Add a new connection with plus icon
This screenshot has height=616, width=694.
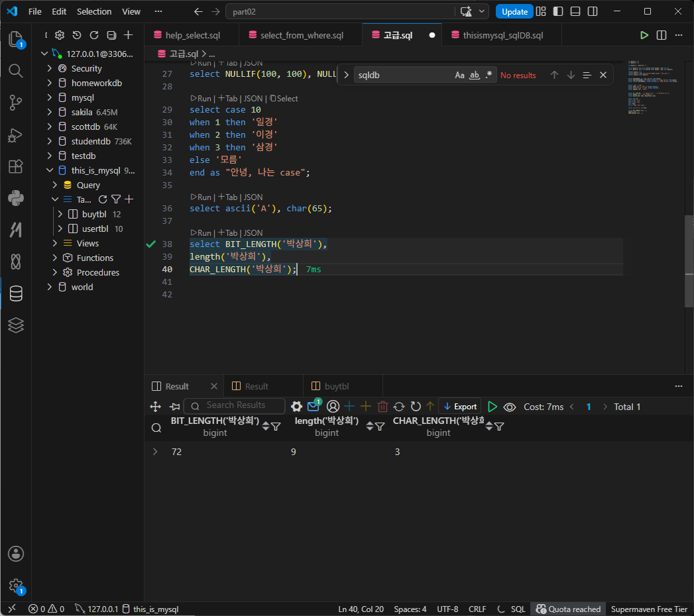point(129,35)
